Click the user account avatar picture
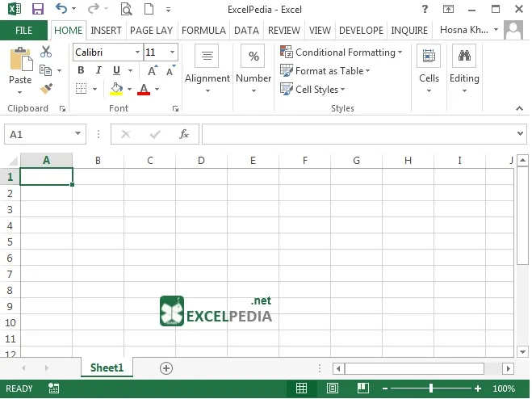Screen dimensions: 532x399 tap(513, 30)
